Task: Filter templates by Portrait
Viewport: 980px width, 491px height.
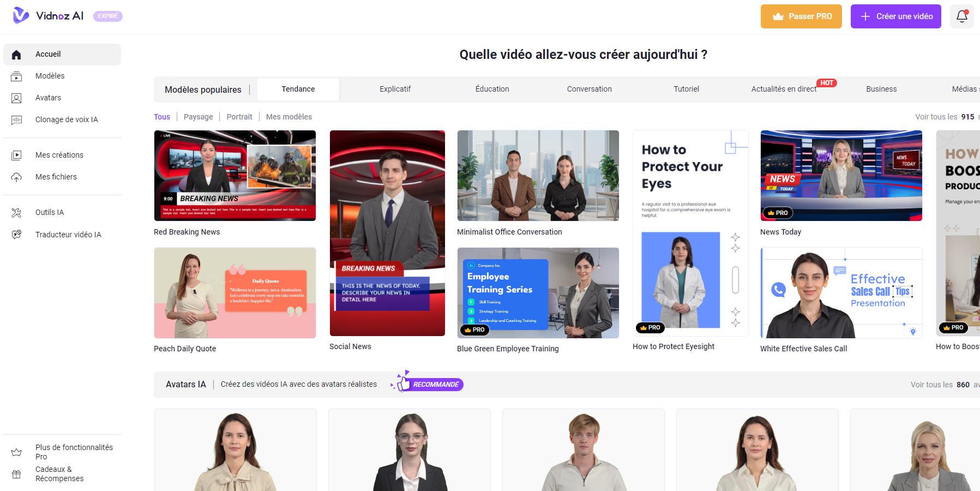Action: click(x=239, y=117)
